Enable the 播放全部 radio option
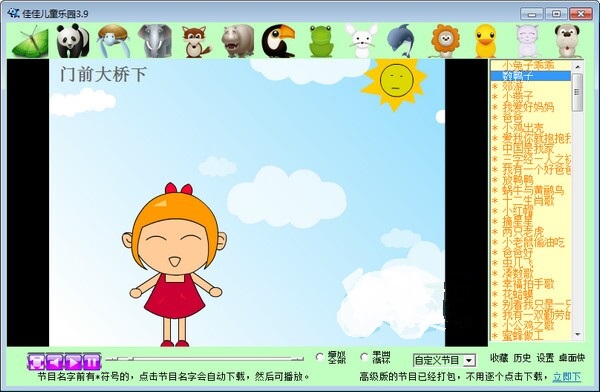Screen dimensions: 600x392 click(320, 357)
